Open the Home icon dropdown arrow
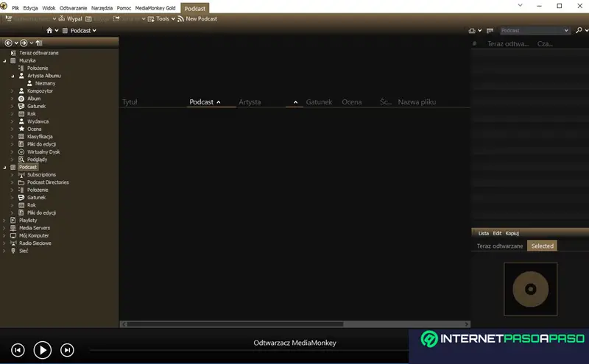Image resolution: width=589 pixels, height=364 pixels. (57, 30)
